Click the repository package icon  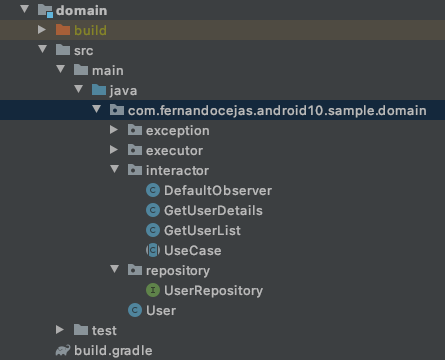[x=135, y=270]
